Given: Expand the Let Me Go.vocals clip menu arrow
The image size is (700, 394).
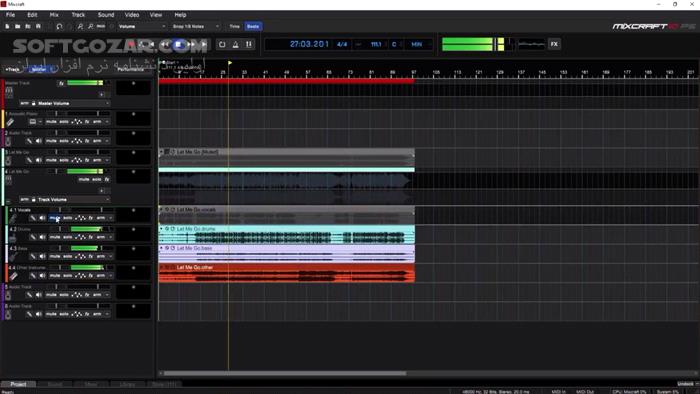Looking at the screenshot, I should point(161,209).
